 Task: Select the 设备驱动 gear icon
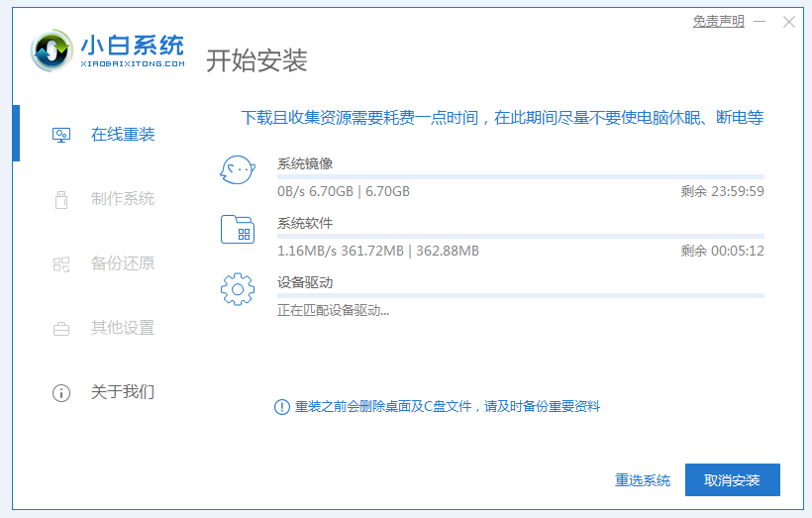pyautogui.click(x=238, y=289)
